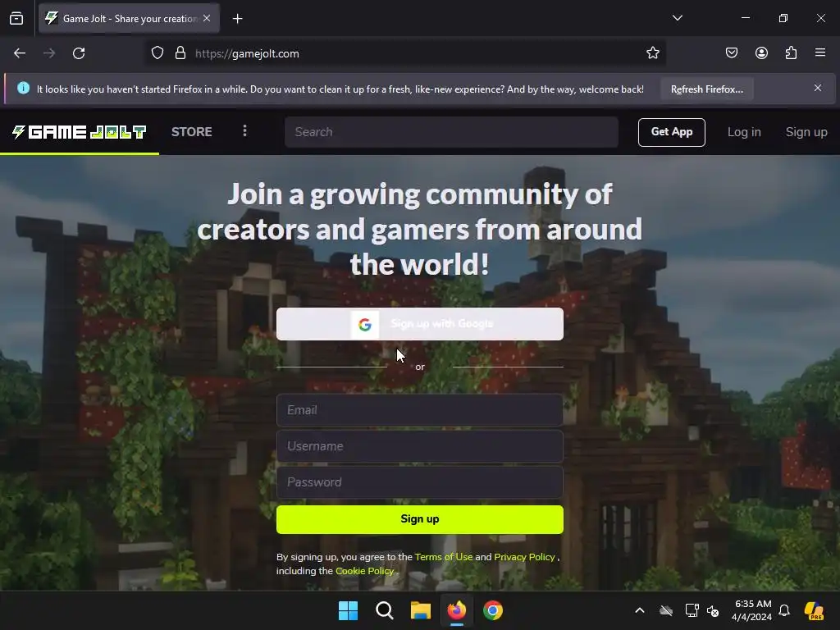Show site security lock information
840x630 pixels.
tap(180, 53)
